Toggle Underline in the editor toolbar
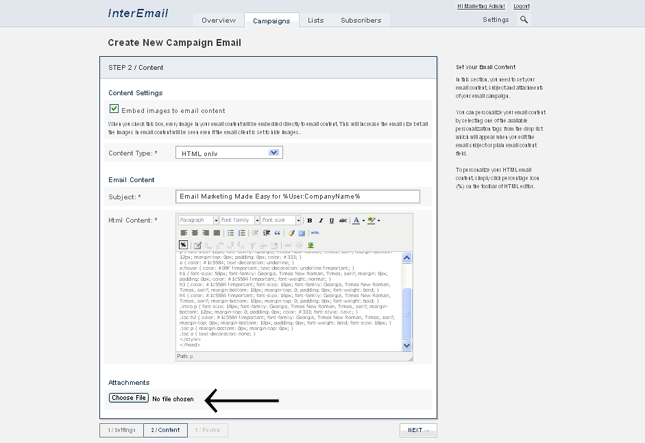This screenshot has height=443, width=645. pyautogui.click(x=332, y=220)
